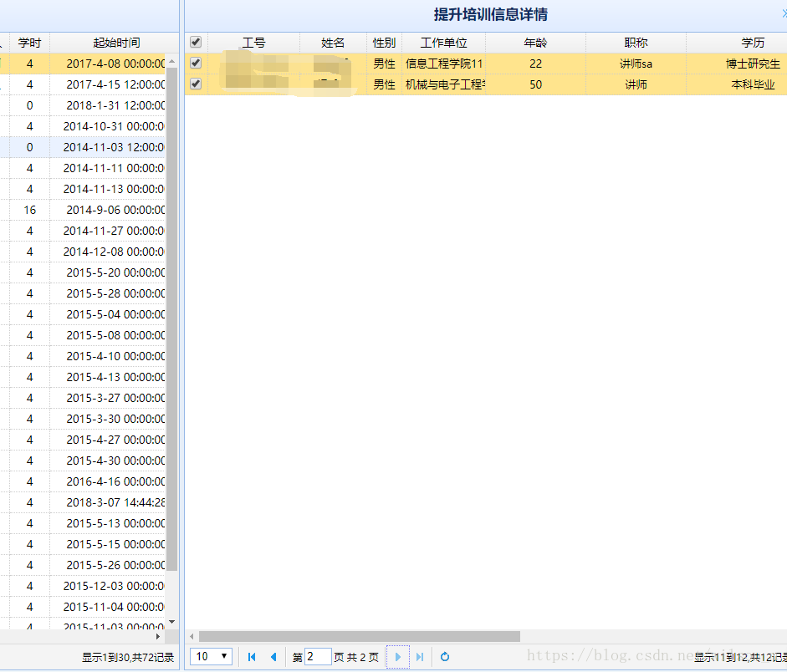Select row starting 2015-5-28
This screenshot has height=672, width=787.
pos(82,293)
